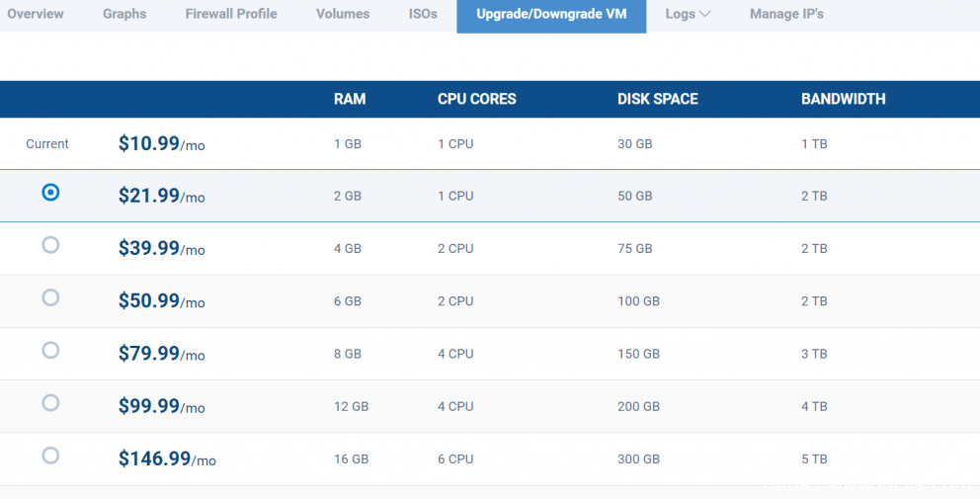Open the Firewall Profile tab
The image size is (980, 499).
pyautogui.click(x=231, y=14)
